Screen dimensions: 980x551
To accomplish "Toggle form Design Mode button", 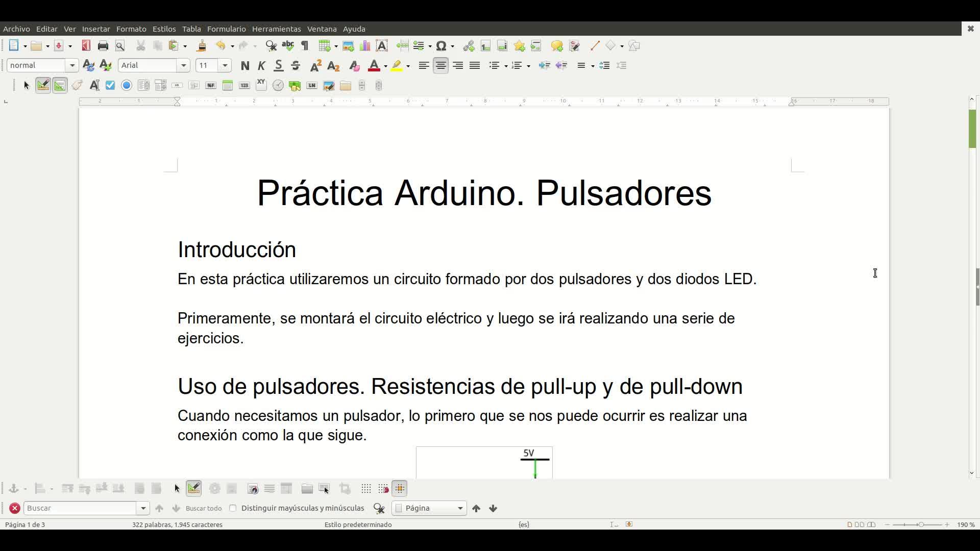I will coord(43,85).
